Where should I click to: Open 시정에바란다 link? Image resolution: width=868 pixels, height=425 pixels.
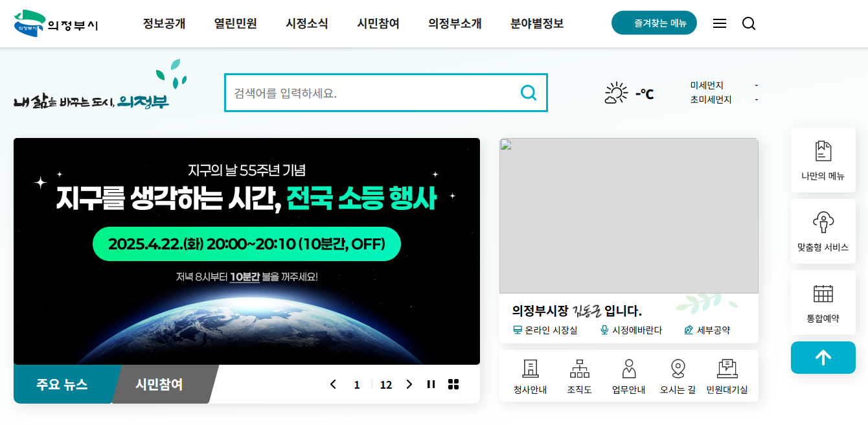click(x=631, y=330)
